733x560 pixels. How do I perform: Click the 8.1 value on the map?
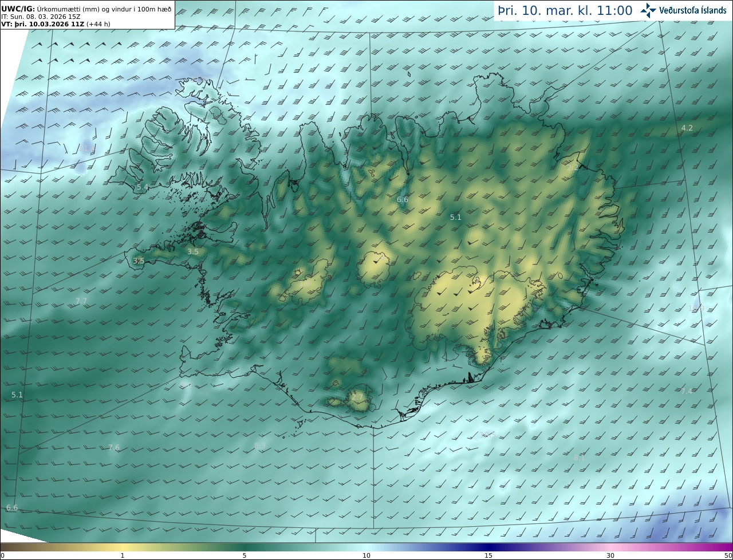[580, 458]
